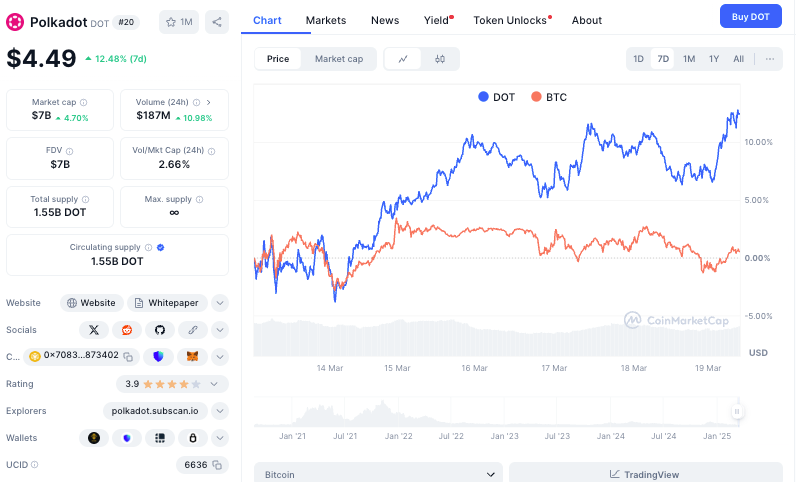Open the blue shield wallet icon
Image resolution: width=796 pixels, height=482 pixels.
coord(127,438)
